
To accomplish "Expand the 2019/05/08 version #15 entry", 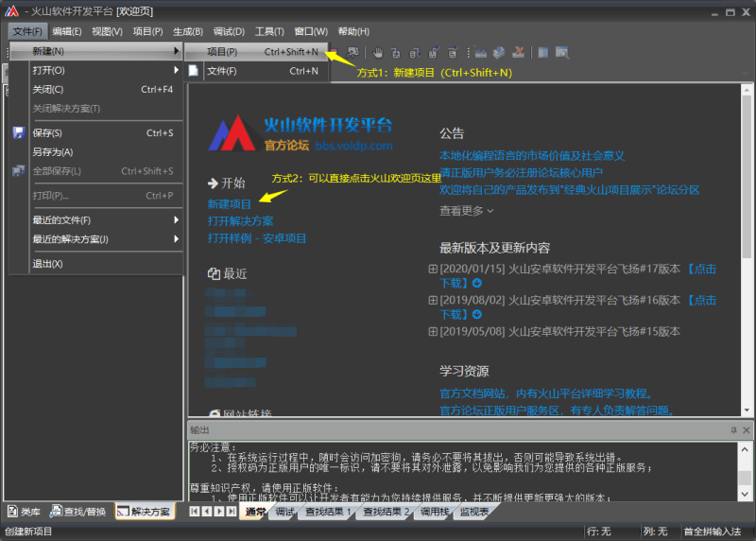I will click(433, 332).
